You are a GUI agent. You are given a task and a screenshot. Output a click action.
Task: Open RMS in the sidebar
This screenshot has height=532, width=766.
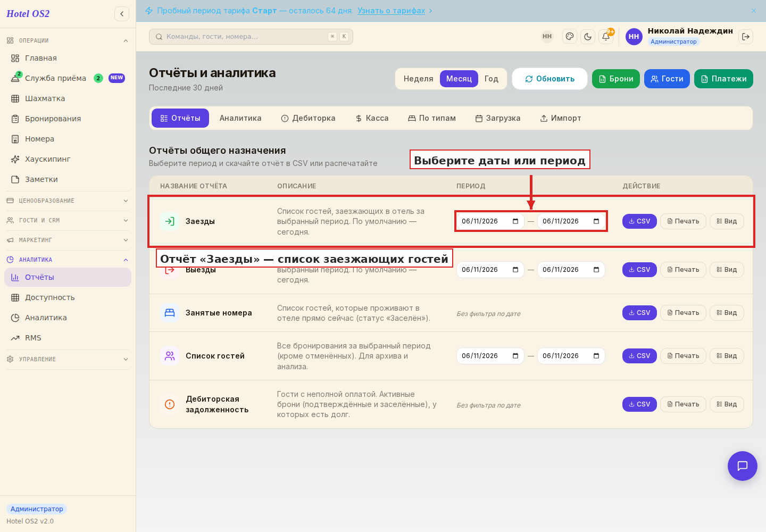(x=68, y=338)
